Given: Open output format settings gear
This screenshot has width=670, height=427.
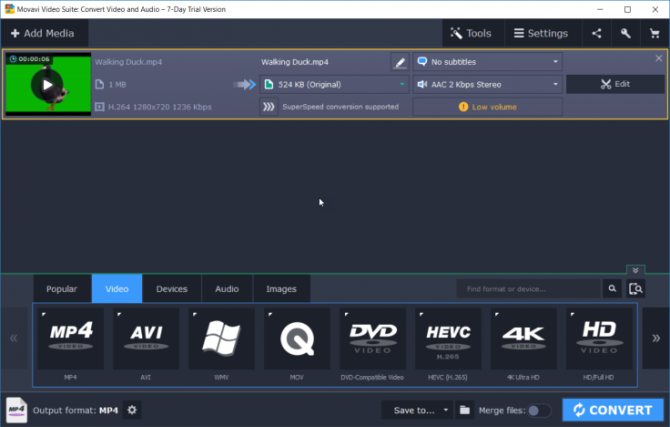Looking at the screenshot, I should [x=132, y=410].
